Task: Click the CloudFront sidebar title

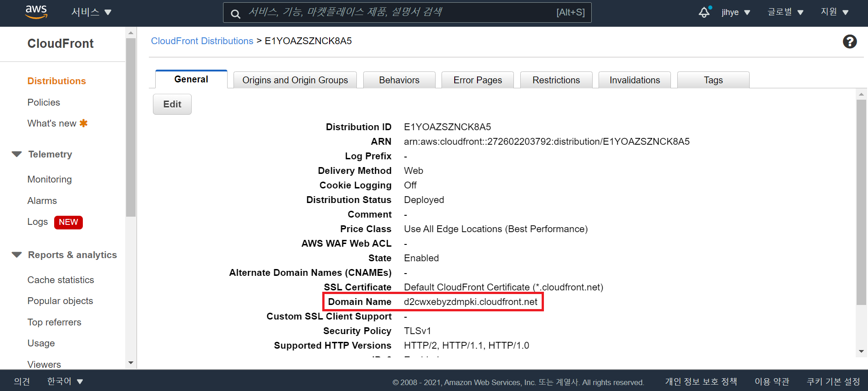Action: coord(61,44)
